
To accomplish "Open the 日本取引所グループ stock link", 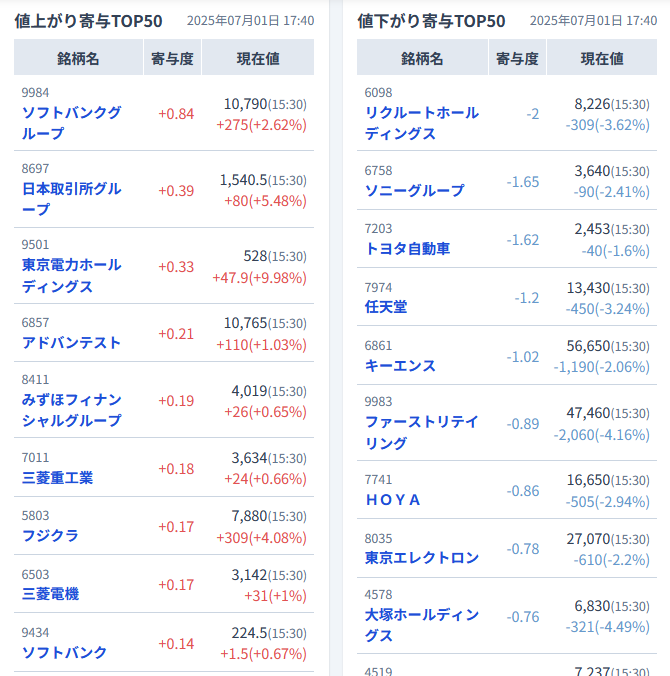I will tap(71, 199).
